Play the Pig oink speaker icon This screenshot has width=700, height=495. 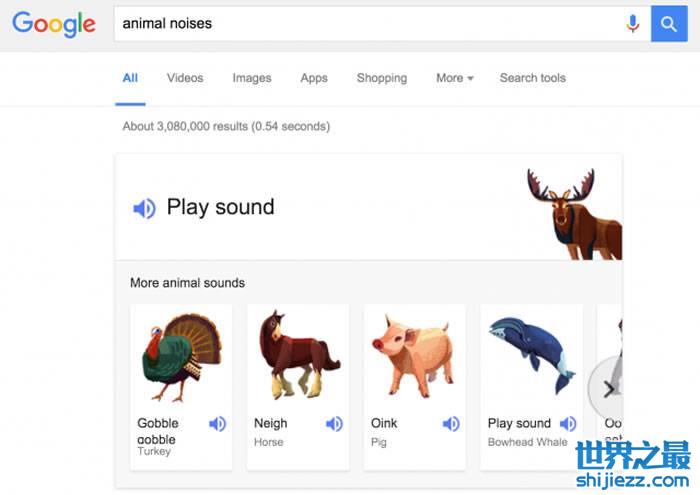451,424
